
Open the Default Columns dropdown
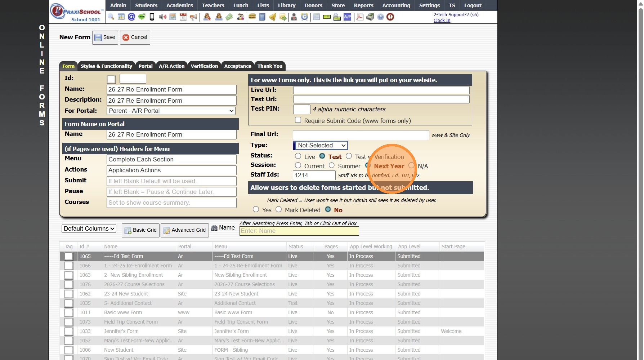pos(89,229)
